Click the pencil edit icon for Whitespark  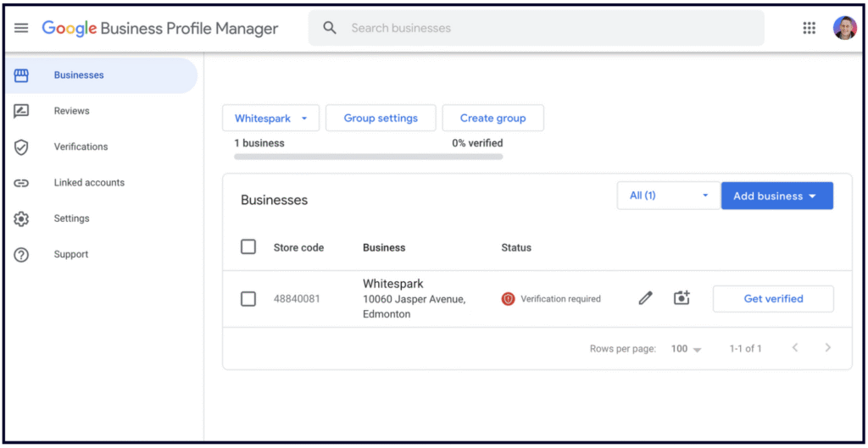pyautogui.click(x=646, y=298)
